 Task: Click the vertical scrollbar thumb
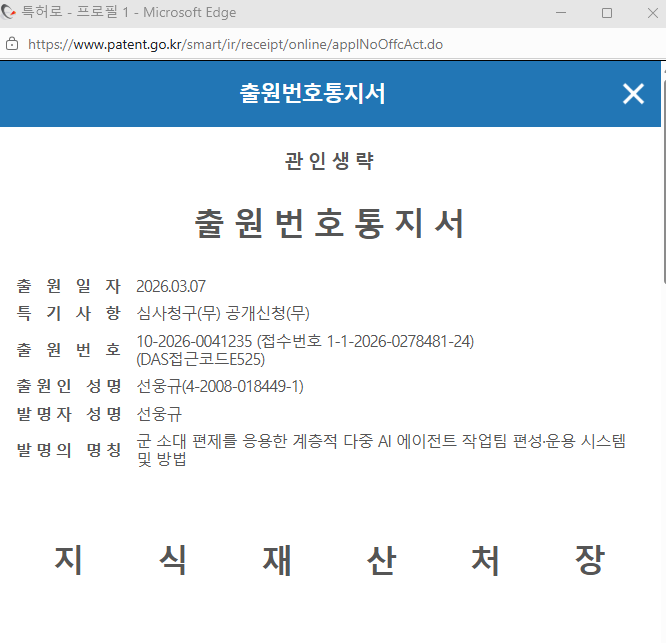pyautogui.click(x=663, y=183)
